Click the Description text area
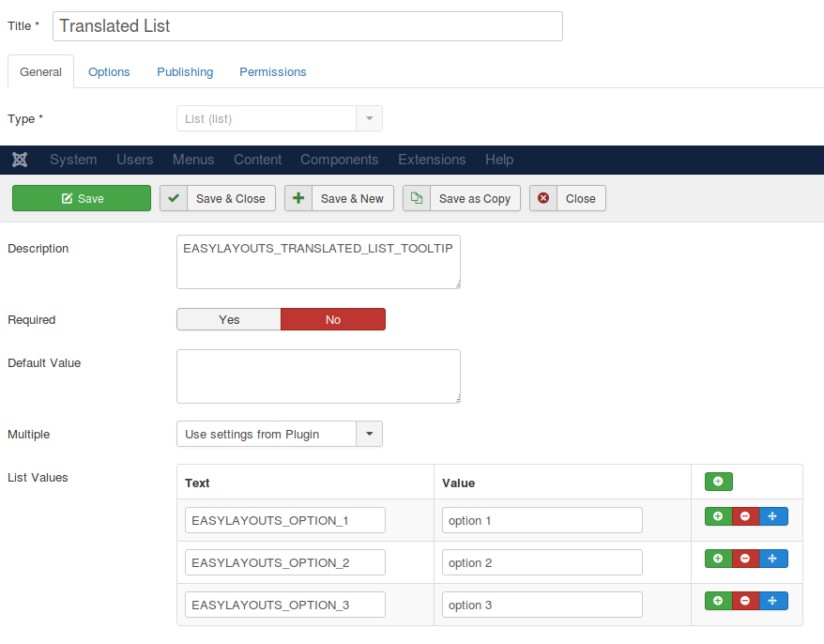824x644 pixels. click(x=318, y=262)
